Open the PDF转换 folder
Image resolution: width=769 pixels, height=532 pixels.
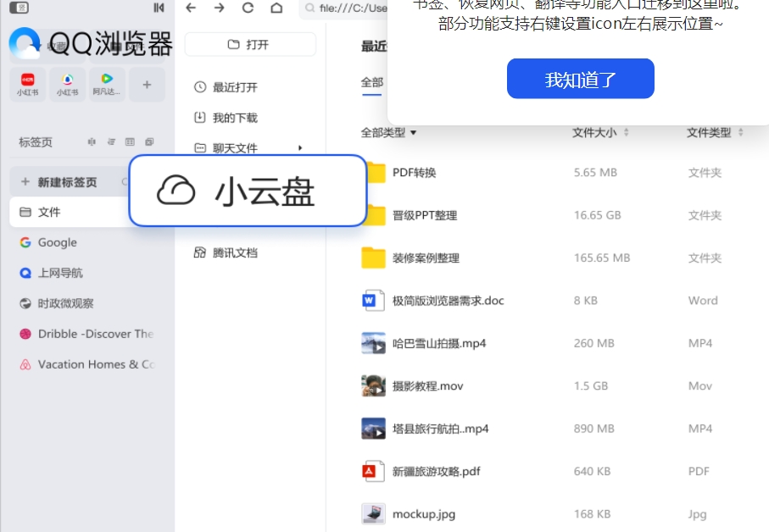415,173
